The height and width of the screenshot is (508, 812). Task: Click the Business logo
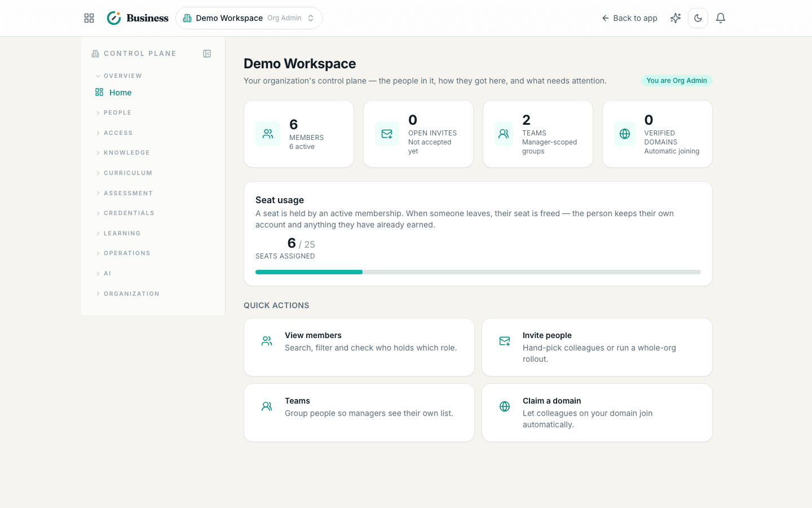[x=138, y=18]
